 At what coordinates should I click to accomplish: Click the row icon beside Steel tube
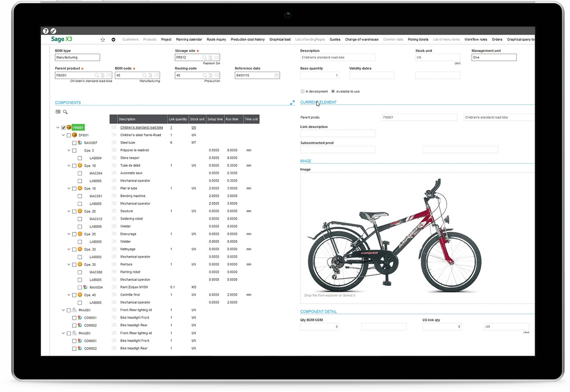114,143
